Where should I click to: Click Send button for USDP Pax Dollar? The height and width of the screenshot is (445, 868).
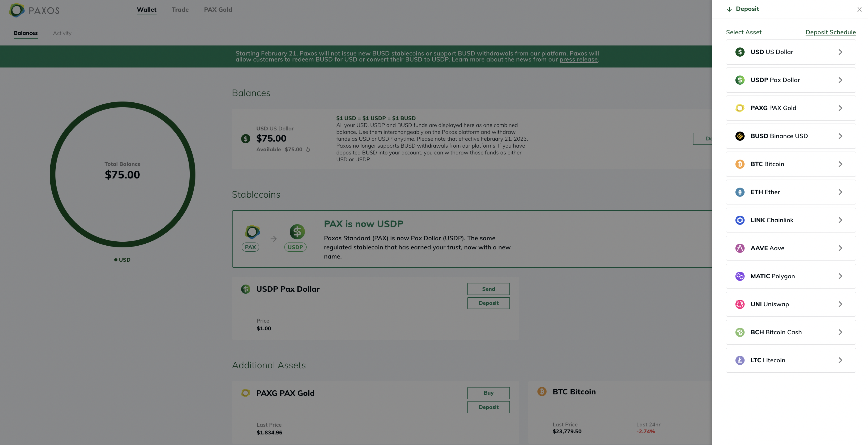tap(488, 289)
